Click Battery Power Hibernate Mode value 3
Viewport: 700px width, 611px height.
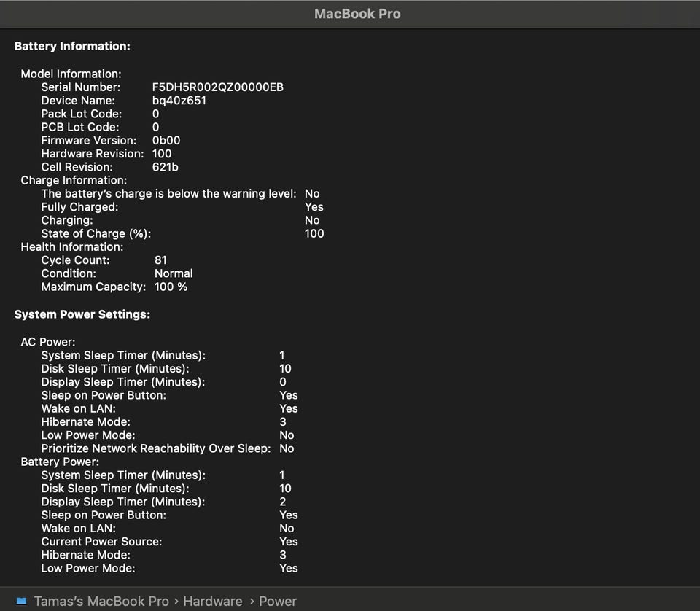pyautogui.click(x=283, y=555)
